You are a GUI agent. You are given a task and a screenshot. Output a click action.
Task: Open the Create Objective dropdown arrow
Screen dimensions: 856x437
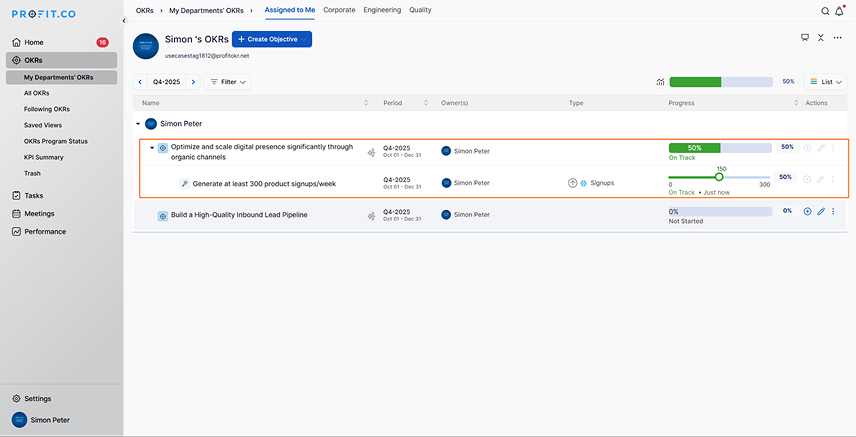pos(304,39)
